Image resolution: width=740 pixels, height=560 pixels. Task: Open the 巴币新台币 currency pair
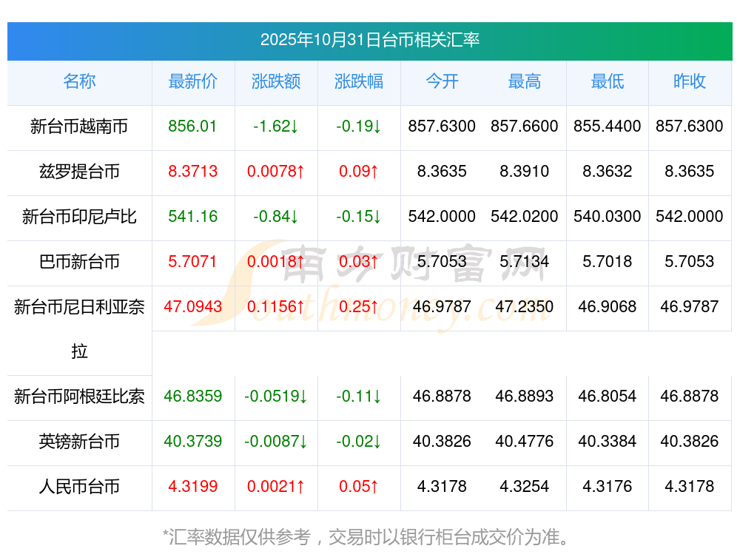click(x=79, y=262)
